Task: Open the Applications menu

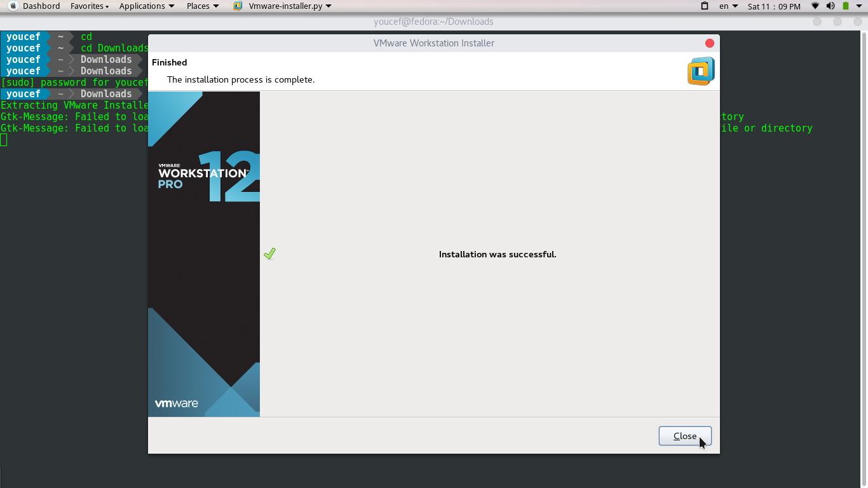Action: 147,6
